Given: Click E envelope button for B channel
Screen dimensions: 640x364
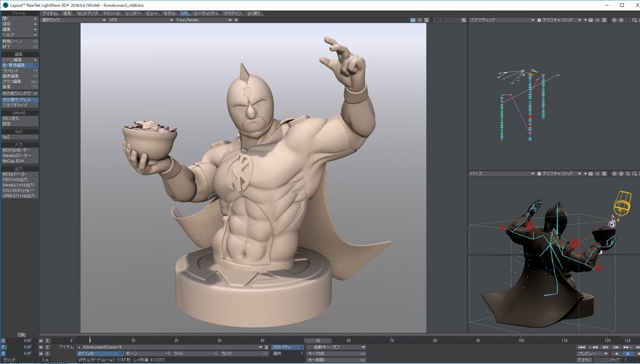Looking at the screenshot, I should pyautogui.click(x=47, y=354).
